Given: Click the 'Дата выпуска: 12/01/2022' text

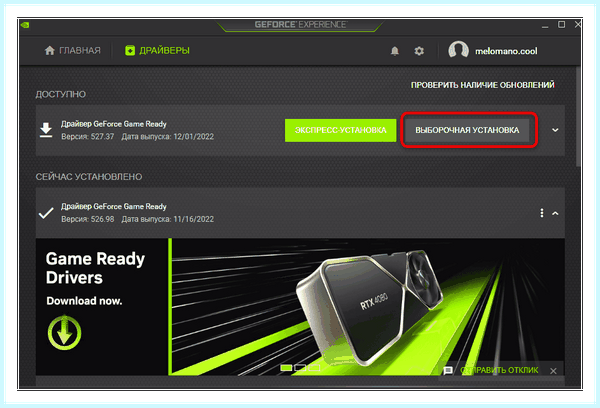Looking at the screenshot, I should click(168, 137).
